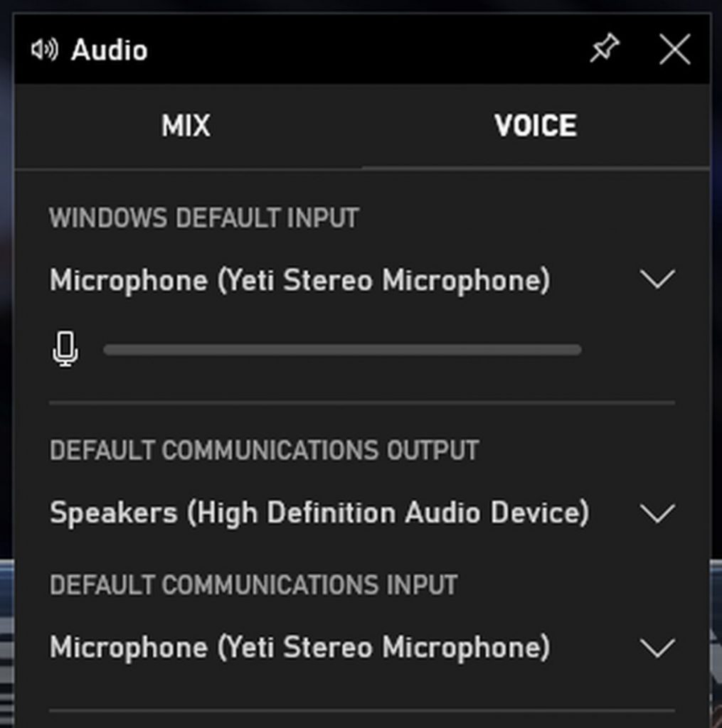Image resolution: width=722 pixels, height=728 pixels.
Task: Click the Audio widget title text
Action: [110, 50]
